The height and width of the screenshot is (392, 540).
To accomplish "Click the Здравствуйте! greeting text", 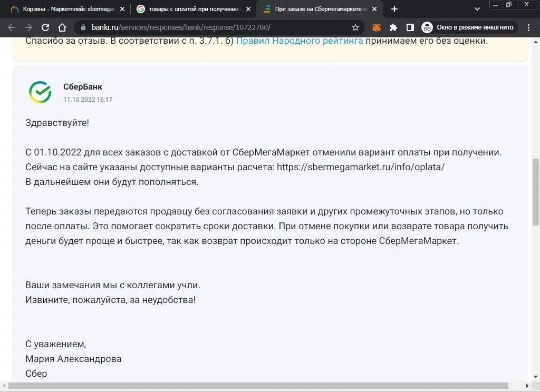I will pos(57,123).
